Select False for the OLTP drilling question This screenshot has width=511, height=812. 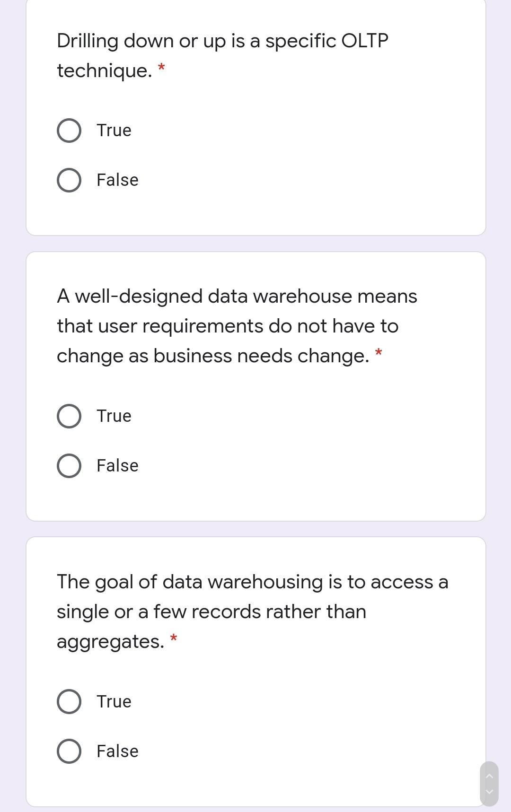tap(69, 180)
